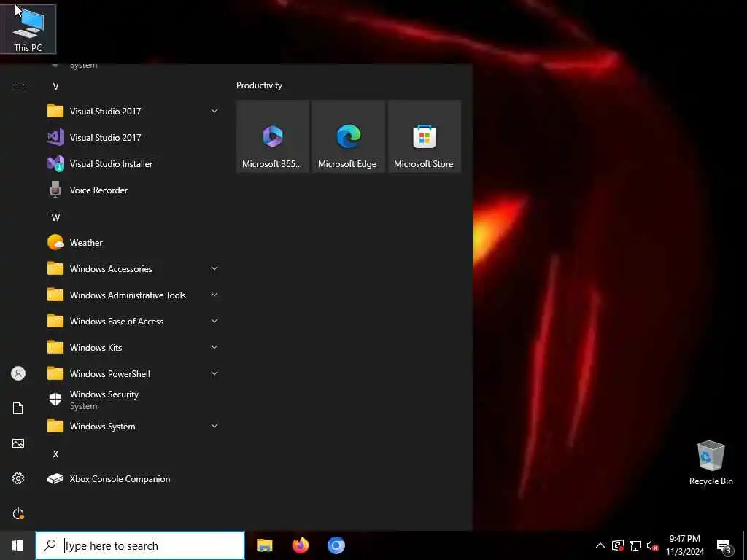The height and width of the screenshot is (560, 747).
Task: Open Settings gear in Start sidebar
Action: tap(18, 478)
